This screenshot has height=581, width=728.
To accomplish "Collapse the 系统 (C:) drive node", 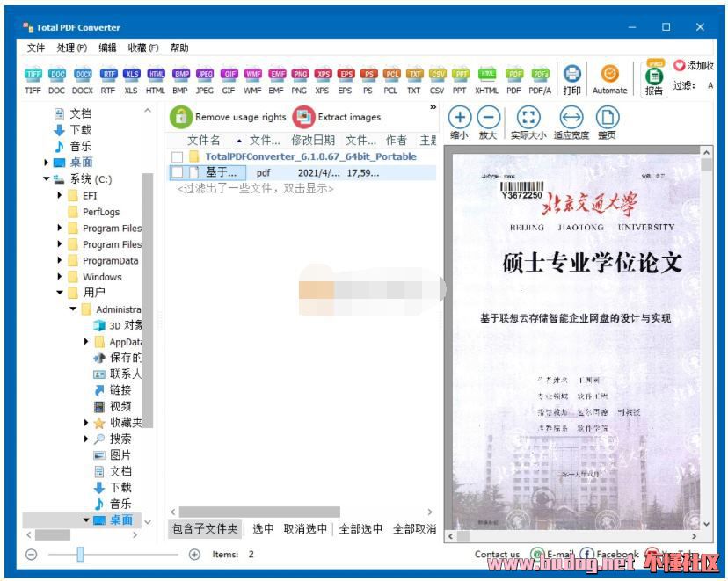I will [46, 178].
